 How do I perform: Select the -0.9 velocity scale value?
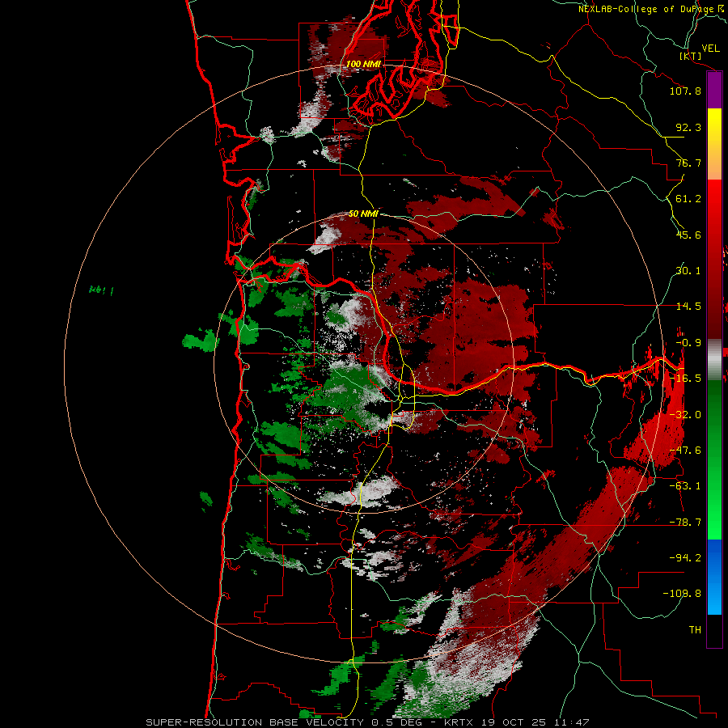point(688,342)
